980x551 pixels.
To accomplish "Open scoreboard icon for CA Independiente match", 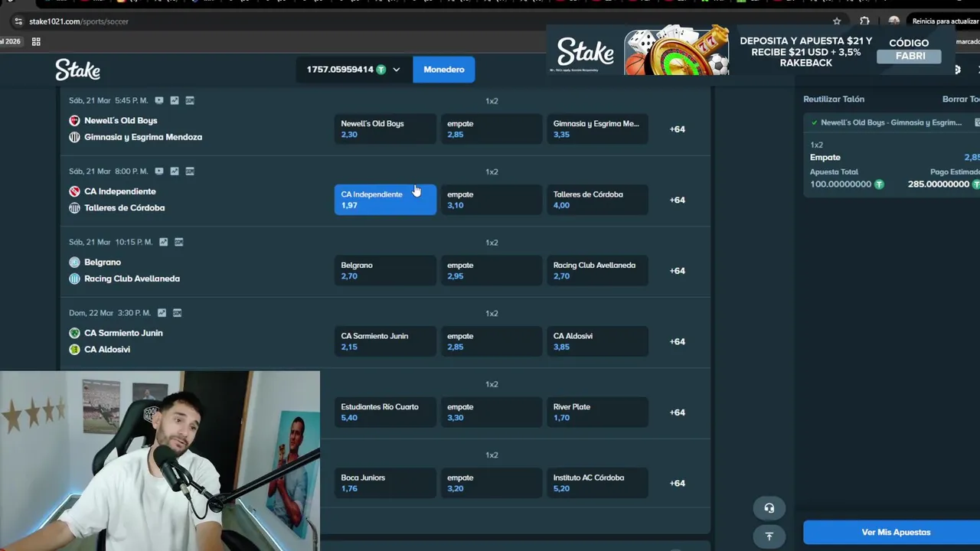I will [x=190, y=171].
